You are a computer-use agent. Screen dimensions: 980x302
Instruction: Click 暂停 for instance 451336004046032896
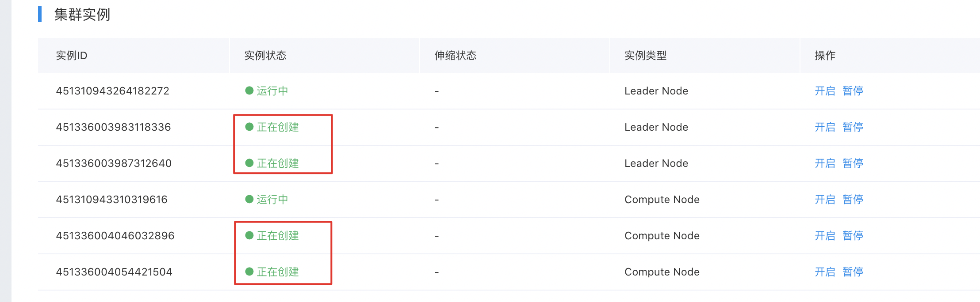pyautogui.click(x=853, y=236)
